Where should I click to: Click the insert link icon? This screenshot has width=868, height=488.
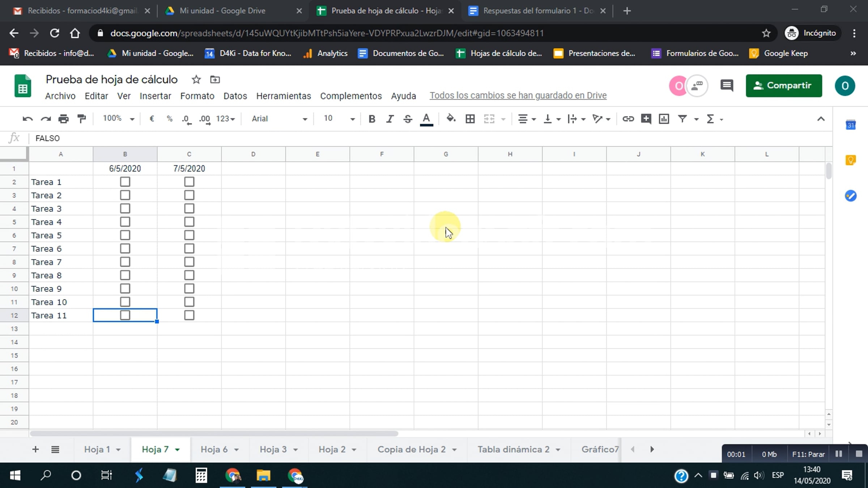coord(628,119)
